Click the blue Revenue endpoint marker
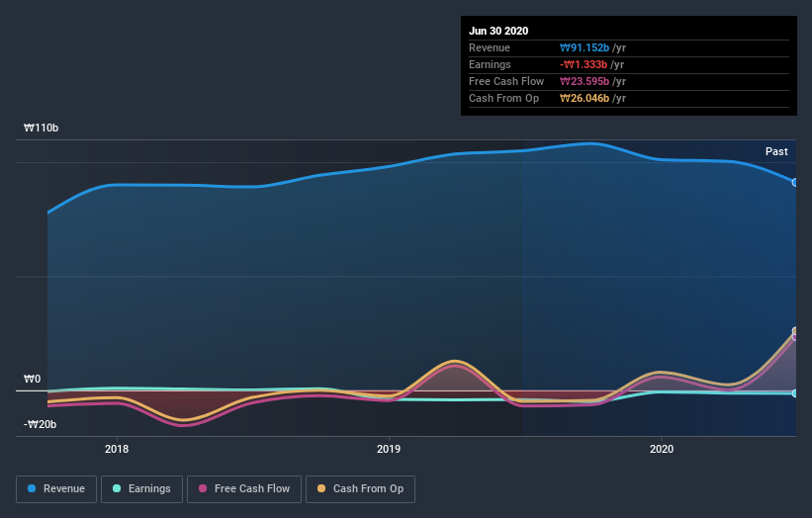Viewport: 812px width, 518px height. (x=795, y=183)
